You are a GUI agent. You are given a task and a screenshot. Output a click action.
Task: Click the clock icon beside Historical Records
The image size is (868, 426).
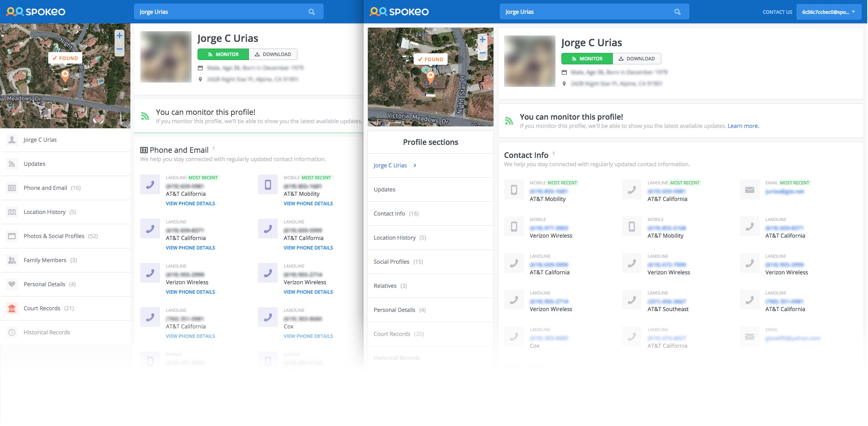pyautogui.click(x=12, y=332)
